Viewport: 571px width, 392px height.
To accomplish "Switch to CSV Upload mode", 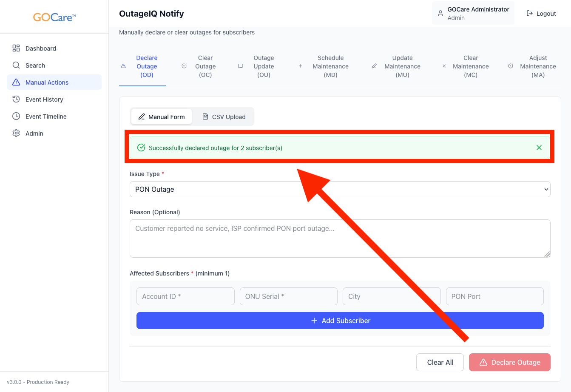I will pyautogui.click(x=224, y=117).
